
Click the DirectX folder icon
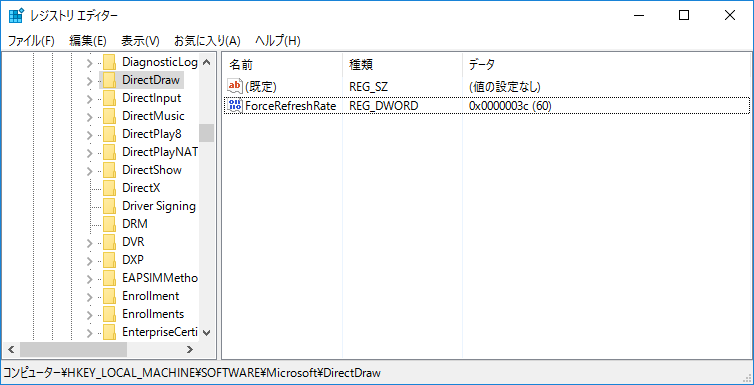pyautogui.click(x=110, y=188)
